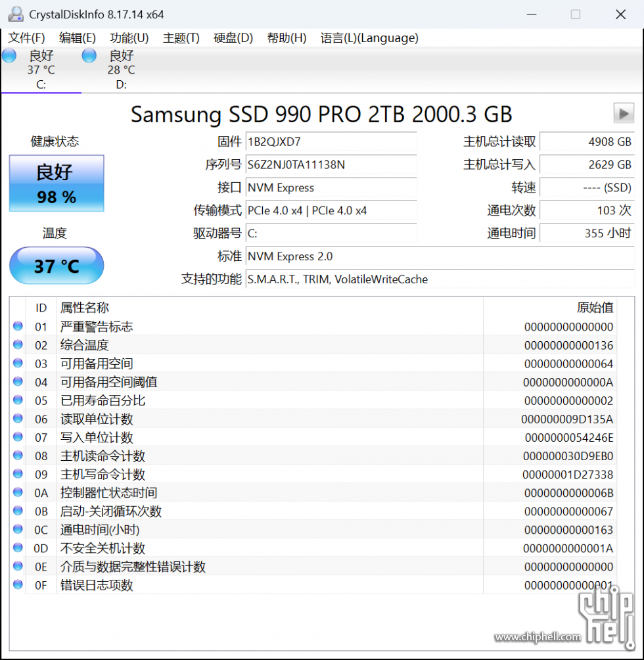The width and height of the screenshot is (644, 660).
Task: Minimize the CrystalDiskInfo window
Action: click(x=532, y=14)
